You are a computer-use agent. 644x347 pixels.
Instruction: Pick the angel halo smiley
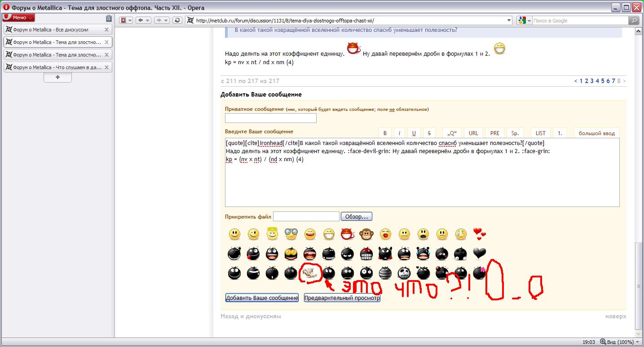point(272,234)
